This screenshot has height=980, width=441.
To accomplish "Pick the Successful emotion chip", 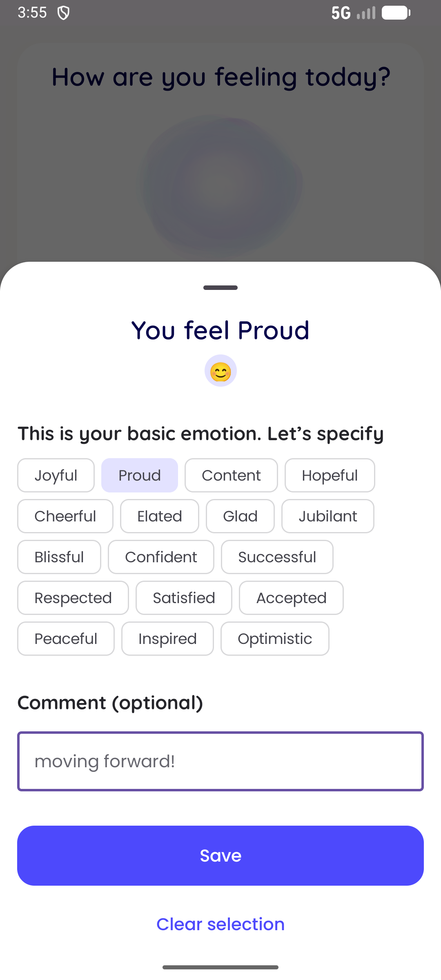I will tap(277, 557).
